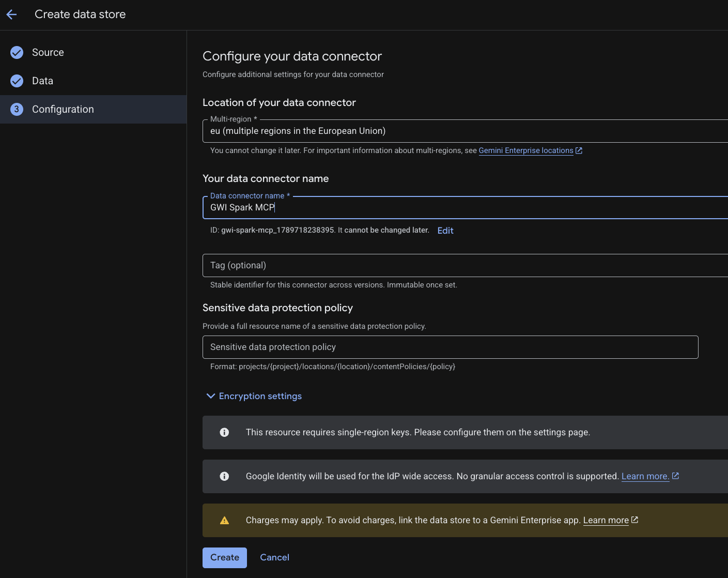Click the Encryption settings chevron arrow
Viewport: 728px width, 578px height.
(x=210, y=396)
